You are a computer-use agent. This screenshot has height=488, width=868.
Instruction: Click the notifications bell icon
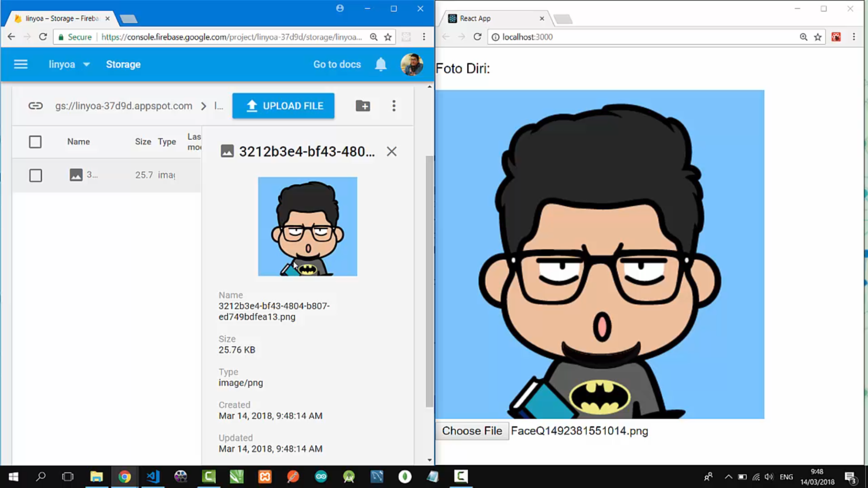(x=381, y=64)
